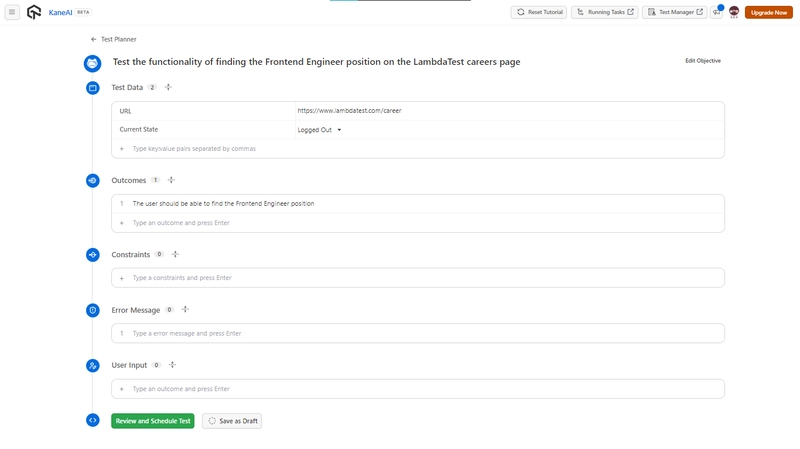Click Edit Objective
The height and width of the screenshot is (449, 800).
point(703,61)
